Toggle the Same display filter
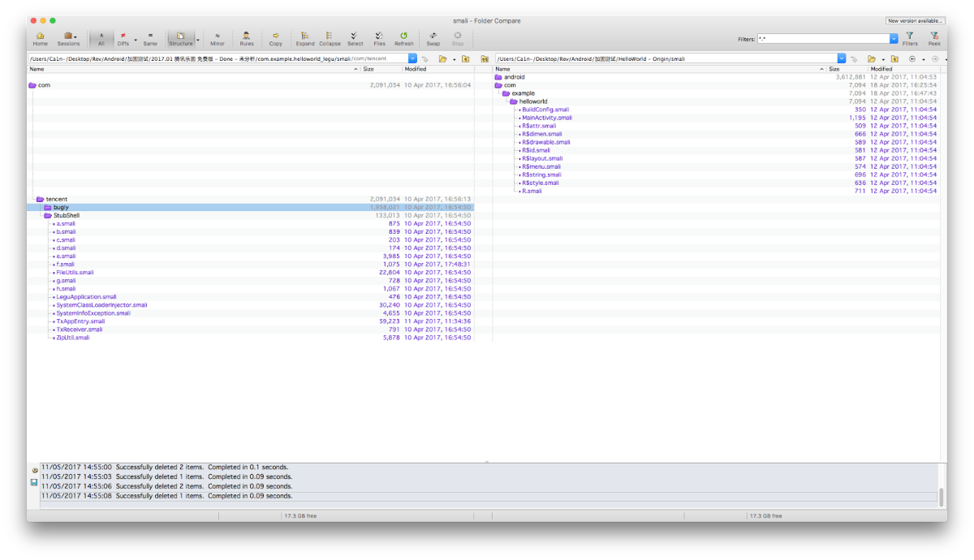Viewport: 974px width, 560px height. (x=151, y=38)
